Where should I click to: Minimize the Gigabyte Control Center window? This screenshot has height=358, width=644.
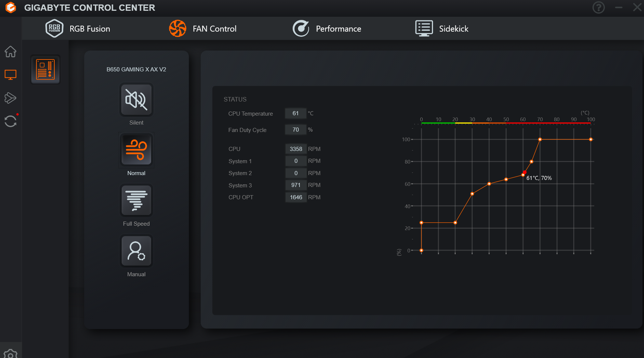[x=619, y=7]
